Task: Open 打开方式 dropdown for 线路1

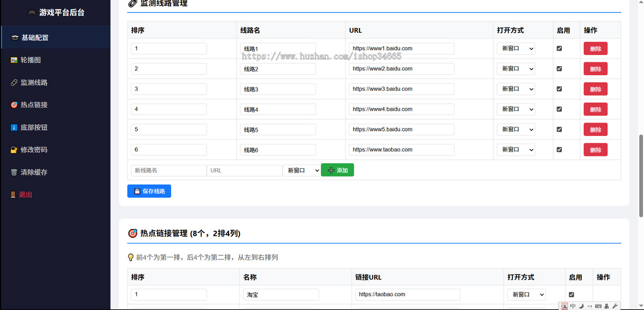Action: pos(516,48)
